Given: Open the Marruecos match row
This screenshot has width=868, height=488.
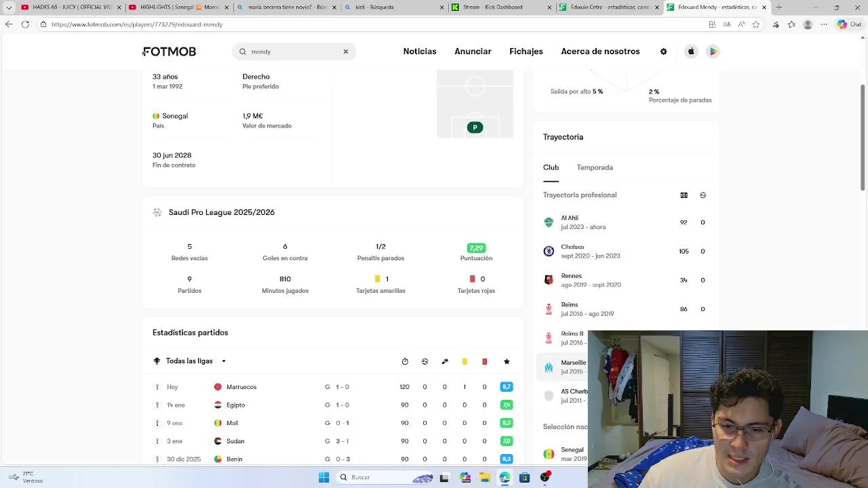Looking at the screenshot, I should point(332,387).
